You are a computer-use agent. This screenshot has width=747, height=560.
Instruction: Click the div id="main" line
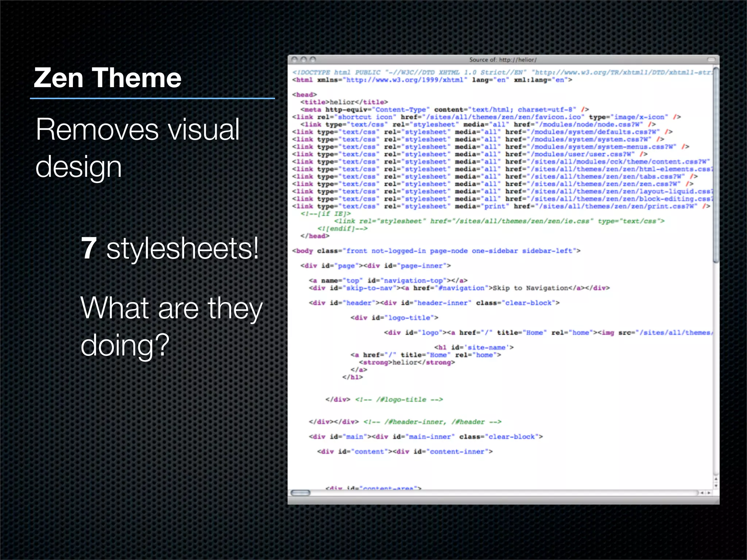(x=426, y=437)
